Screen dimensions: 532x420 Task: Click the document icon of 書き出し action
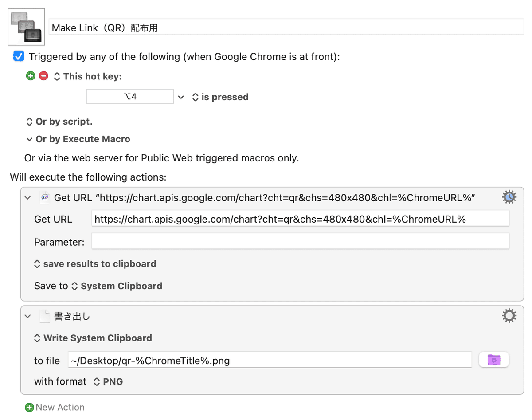[44, 316]
